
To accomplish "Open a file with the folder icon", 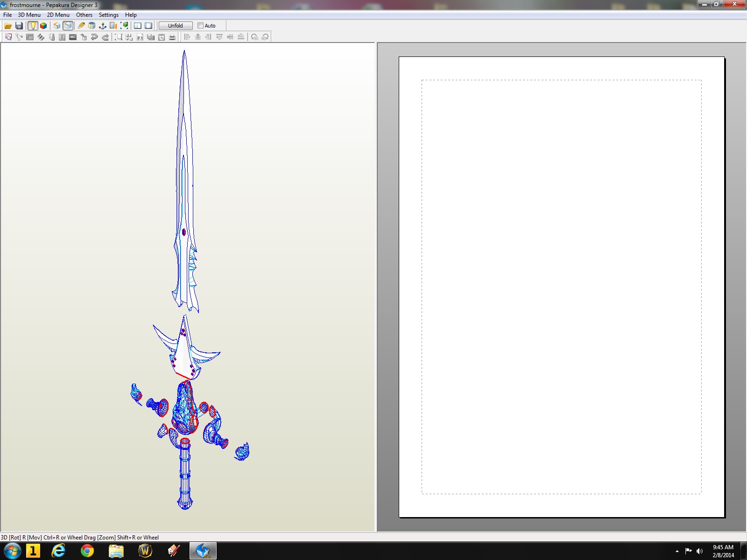I will [x=8, y=26].
